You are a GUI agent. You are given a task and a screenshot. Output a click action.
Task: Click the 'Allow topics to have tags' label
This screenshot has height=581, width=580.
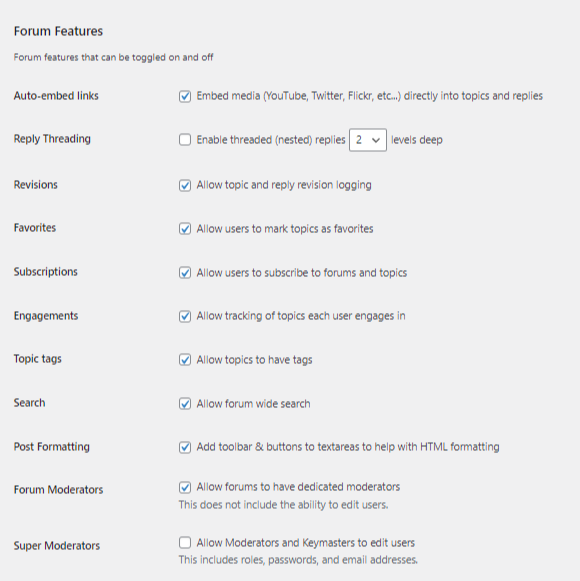pyautogui.click(x=254, y=360)
